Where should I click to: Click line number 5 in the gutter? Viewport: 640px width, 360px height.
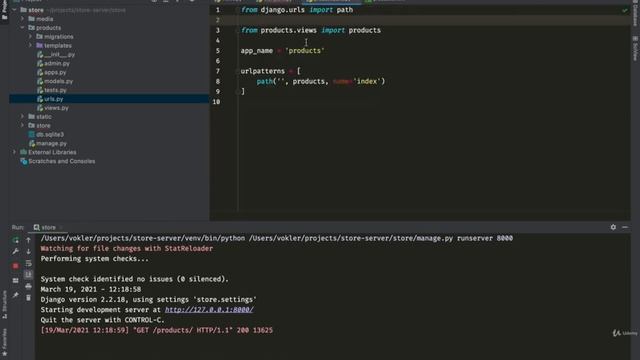(x=218, y=51)
